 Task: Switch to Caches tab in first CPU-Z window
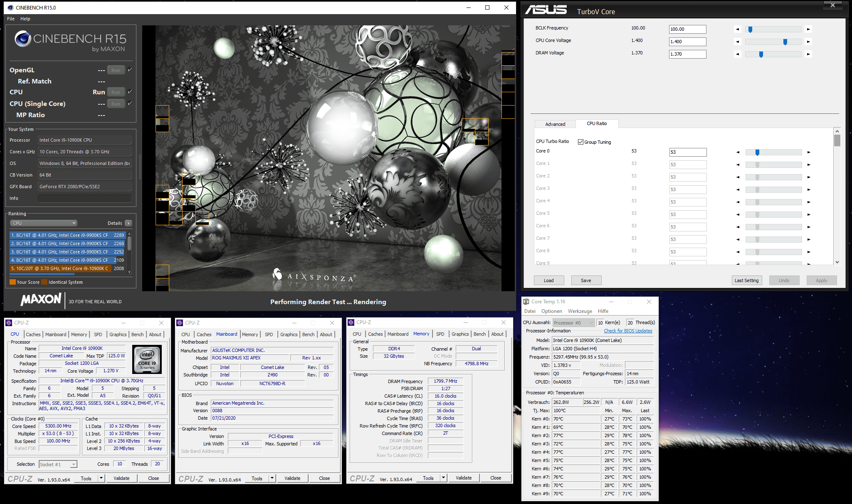tap(33, 334)
